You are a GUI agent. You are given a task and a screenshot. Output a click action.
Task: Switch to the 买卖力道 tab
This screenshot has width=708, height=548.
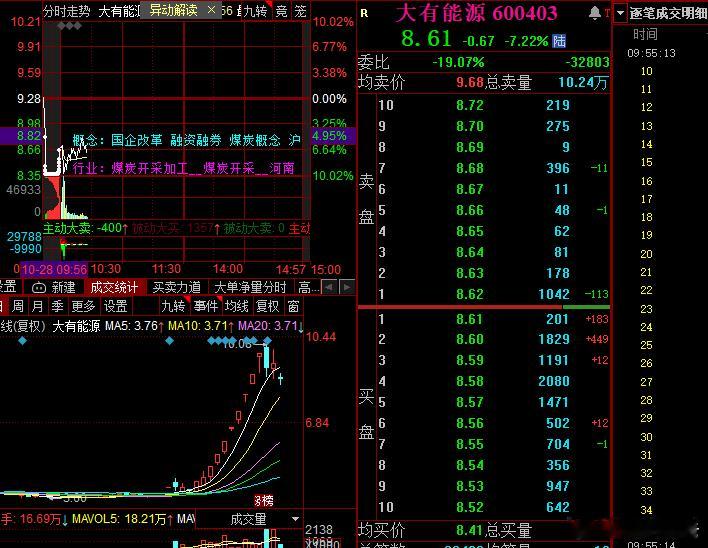coord(177,288)
